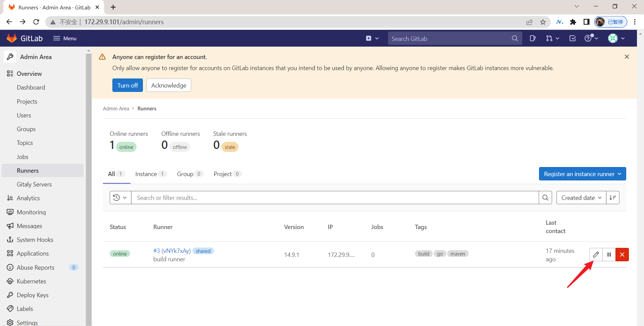Click the browser address bar URL

[x=124, y=22]
